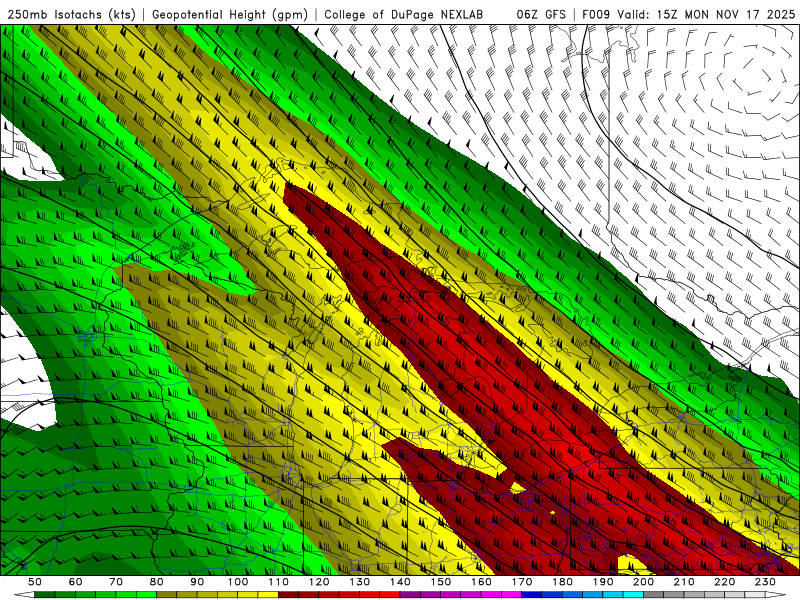The height and width of the screenshot is (600, 800).
Task: Click the '06Z GFS' model run text
Action: tap(541, 14)
